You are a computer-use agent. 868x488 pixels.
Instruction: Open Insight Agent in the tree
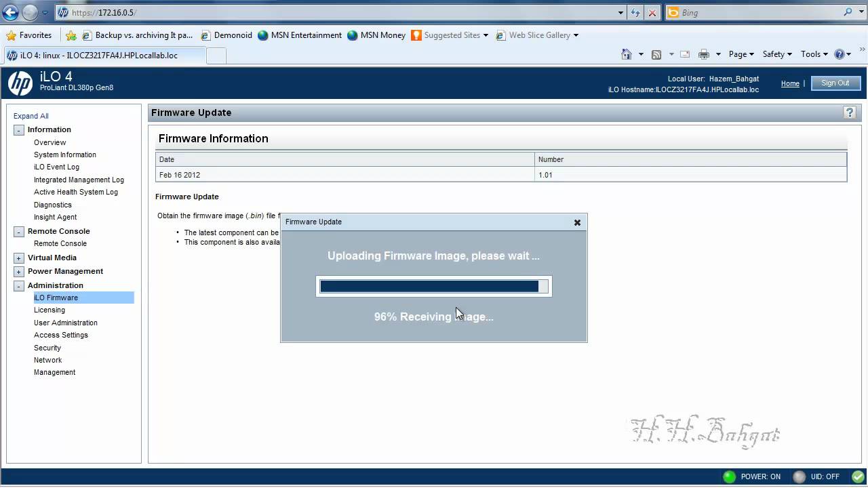tap(56, 217)
